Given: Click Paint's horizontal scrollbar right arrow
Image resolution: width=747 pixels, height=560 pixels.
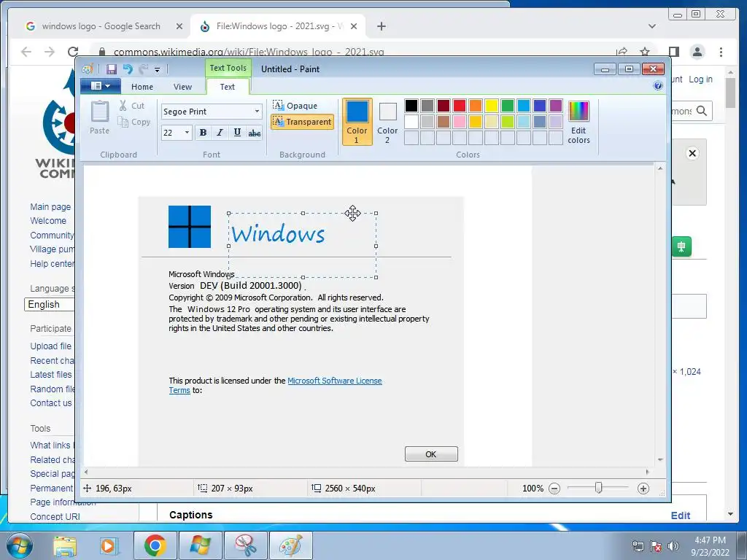Looking at the screenshot, I should tap(647, 472).
